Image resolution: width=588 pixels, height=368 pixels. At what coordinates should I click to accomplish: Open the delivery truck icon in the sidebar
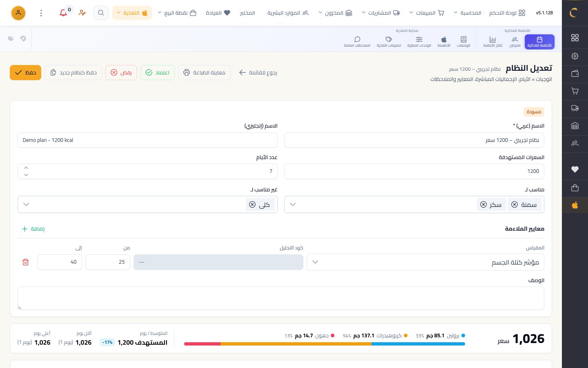coord(575,108)
